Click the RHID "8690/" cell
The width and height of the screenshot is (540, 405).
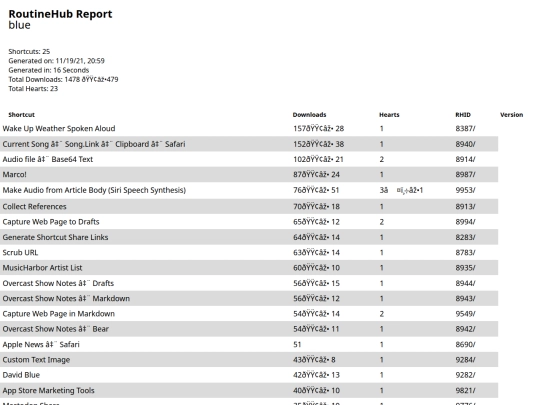click(x=465, y=345)
